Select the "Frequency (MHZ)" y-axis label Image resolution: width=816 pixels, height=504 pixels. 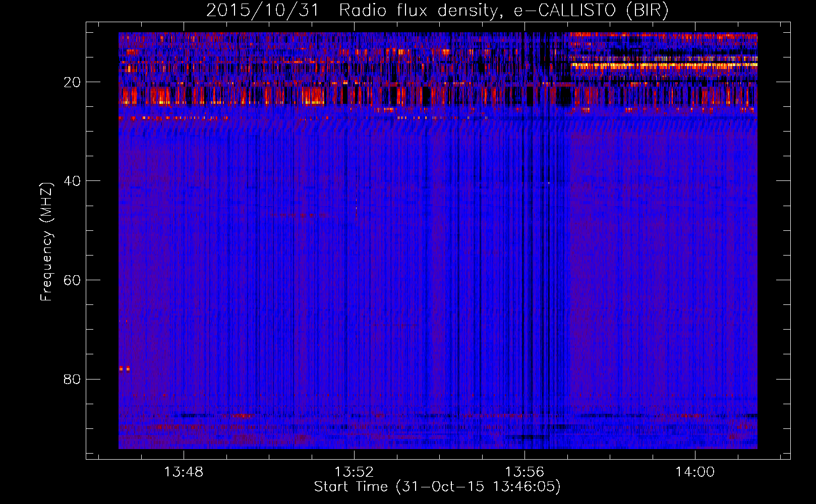(x=46, y=242)
